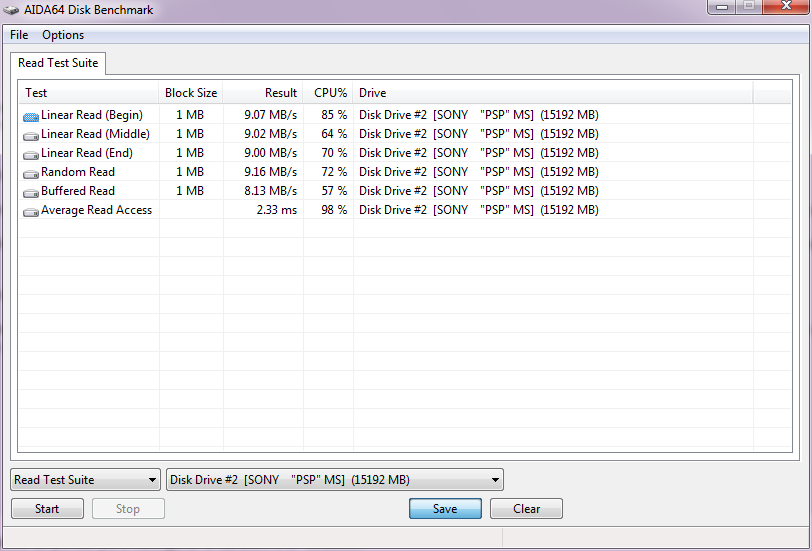Select the Average Read Access row label
Screen dimensions: 812x551
click(x=96, y=210)
